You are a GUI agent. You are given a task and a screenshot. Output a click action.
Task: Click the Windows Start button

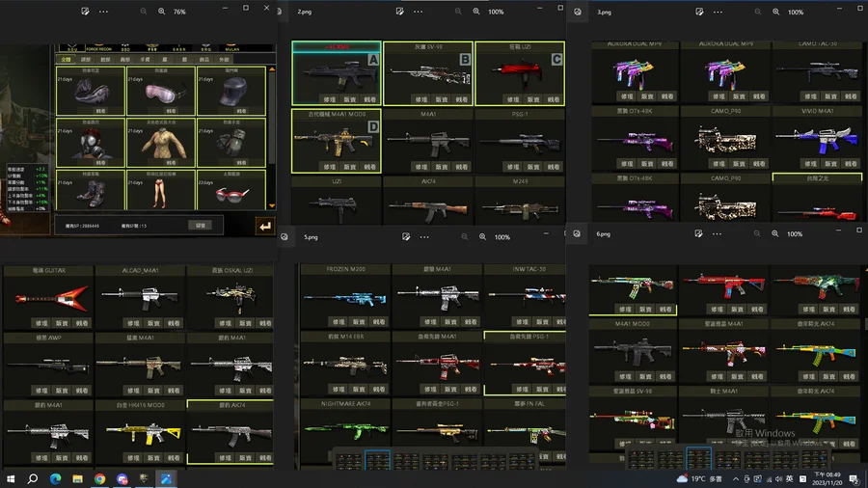(12, 478)
